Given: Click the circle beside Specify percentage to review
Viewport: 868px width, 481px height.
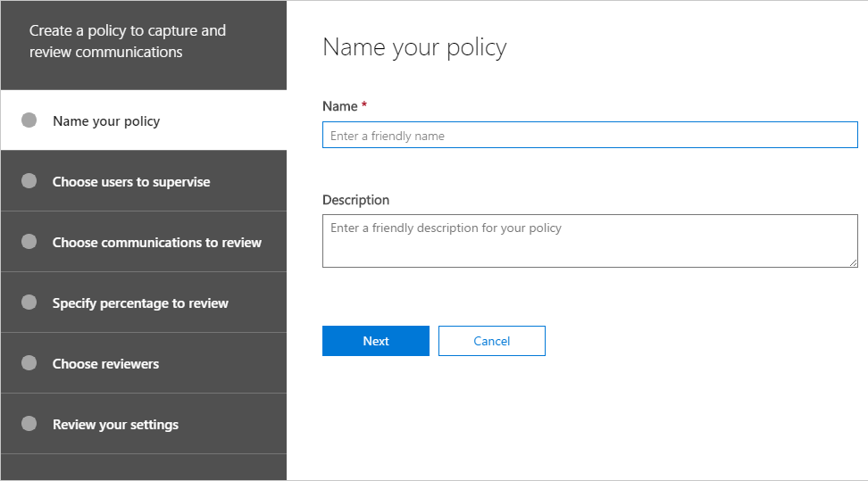Looking at the screenshot, I should click(29, 303).
